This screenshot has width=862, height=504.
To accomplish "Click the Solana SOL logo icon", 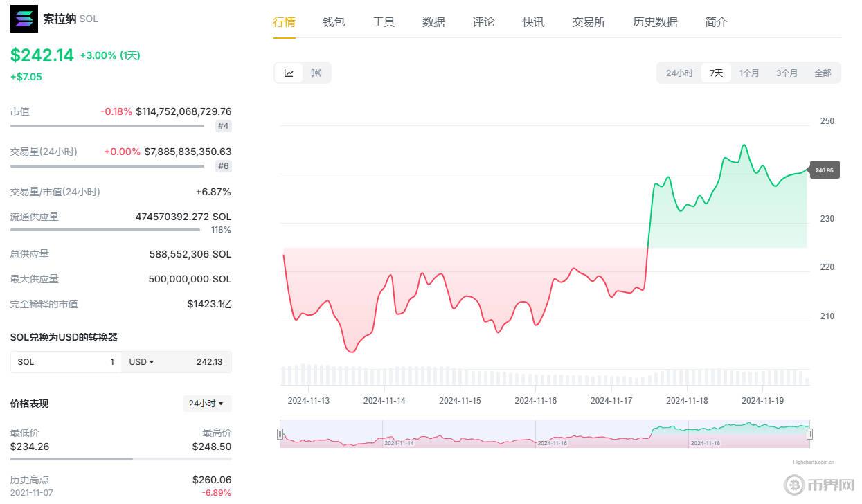I will (24, 19).
